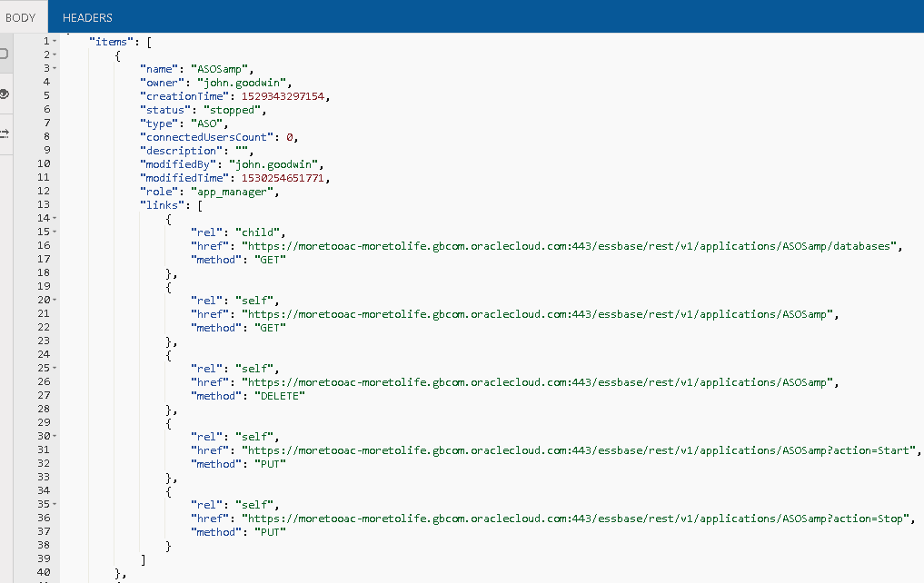Collapse the block at line 25
The image size is (924, 583).
click(55, 368)
